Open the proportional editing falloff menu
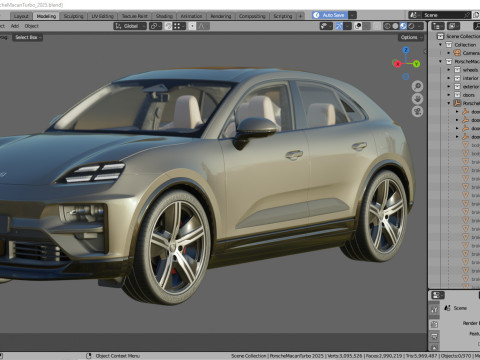The image size is (480, 360). (203, 26)
